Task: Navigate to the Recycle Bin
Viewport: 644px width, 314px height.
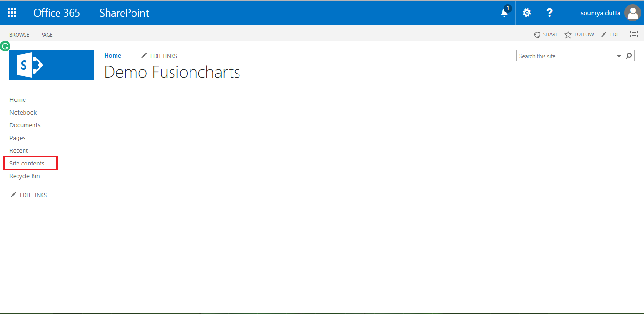Action: 24,176
